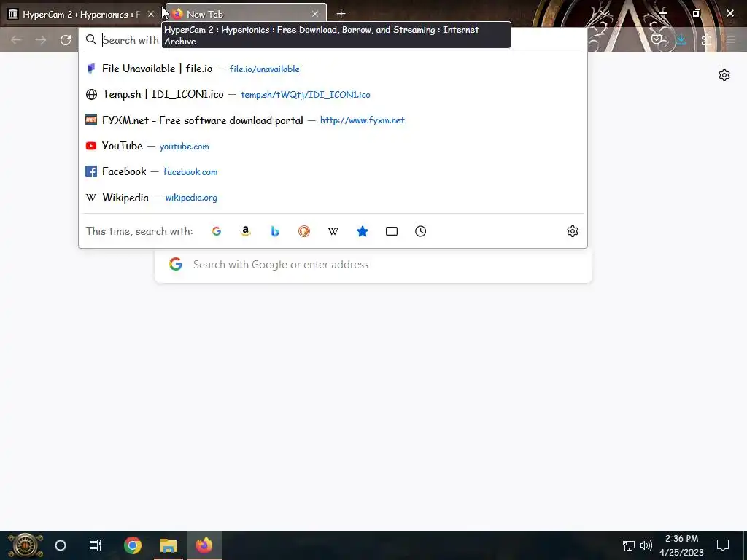Reload the current page

tap(66, 40)
